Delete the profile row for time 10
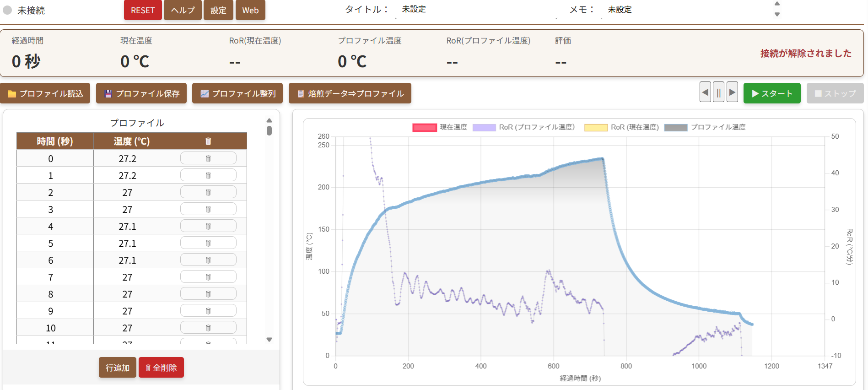Viewport: 868px width, 390px height. (208, 328)
